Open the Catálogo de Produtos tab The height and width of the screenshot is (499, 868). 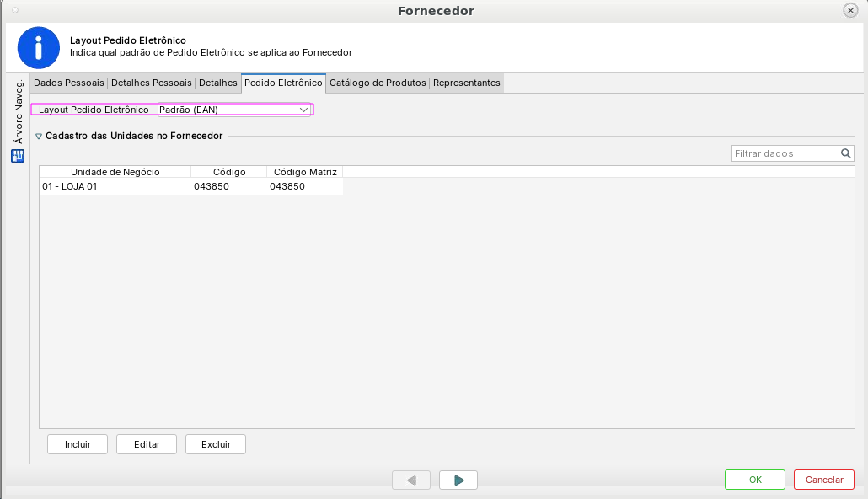(378, 83)
